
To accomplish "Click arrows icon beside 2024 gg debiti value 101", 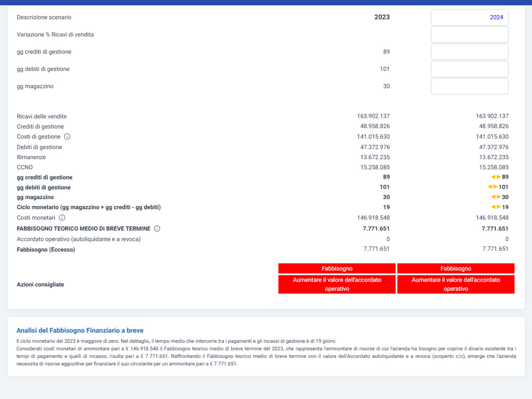I will point(493,187).
